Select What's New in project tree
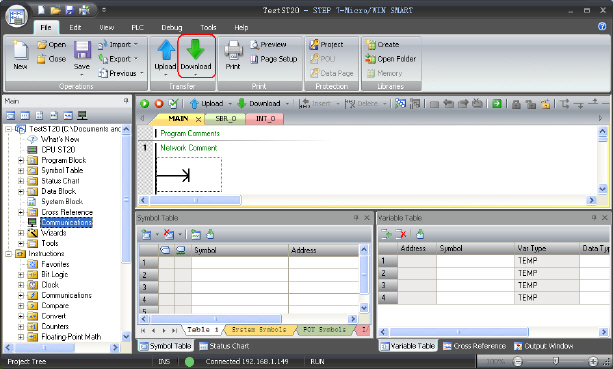The width and height of the screenshot is (613, 369). pos(60,139)
